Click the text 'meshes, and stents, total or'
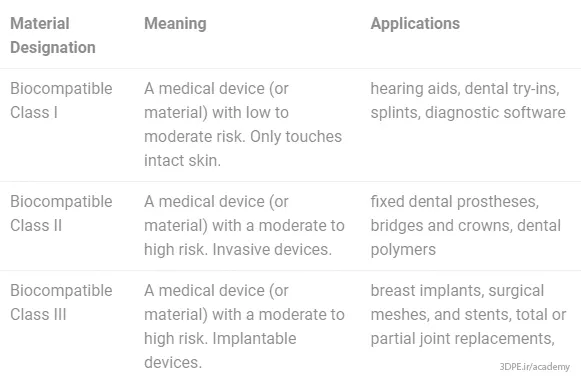Image resolution: width=581 pixels, height=380 pixels. [x=468, y=314]
